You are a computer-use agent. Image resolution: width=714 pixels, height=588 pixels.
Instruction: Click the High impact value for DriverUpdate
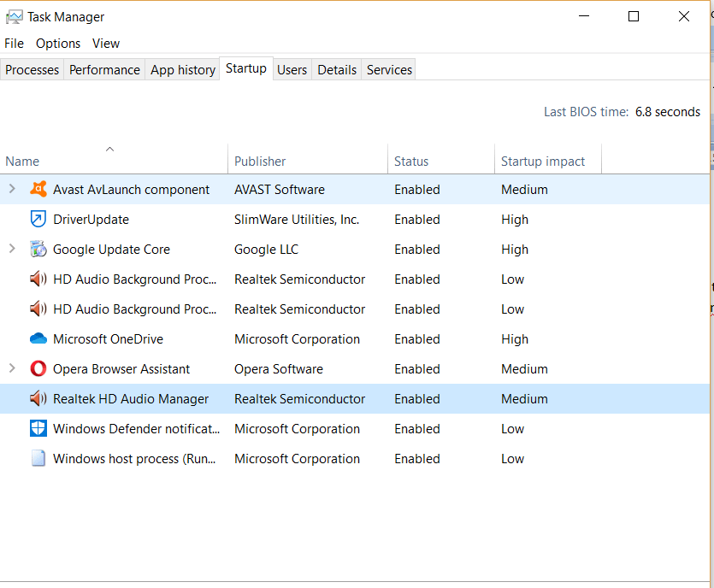pyautogui.click(x=515, y=220)
